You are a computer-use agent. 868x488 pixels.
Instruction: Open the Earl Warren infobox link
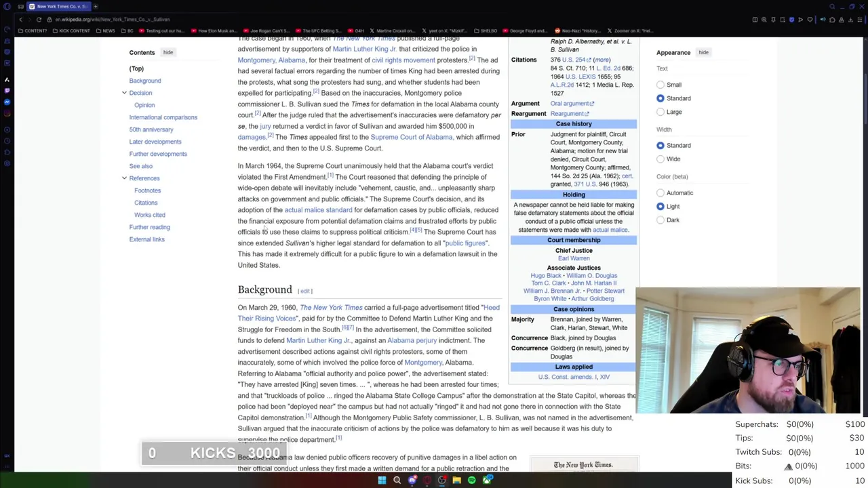pos(574,258)
